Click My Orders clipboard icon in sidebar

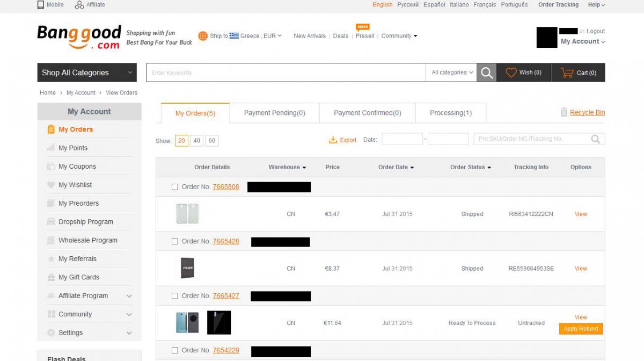click(x=51, y=129)
